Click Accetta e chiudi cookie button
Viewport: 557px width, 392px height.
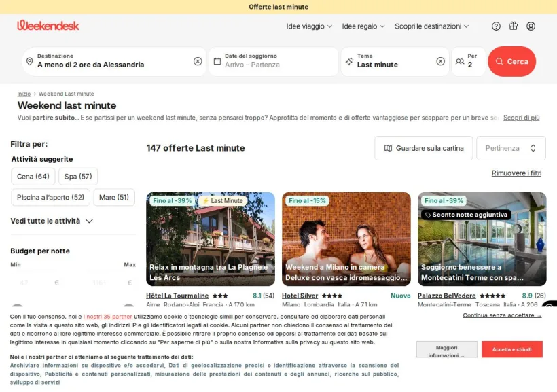point(512,349)
